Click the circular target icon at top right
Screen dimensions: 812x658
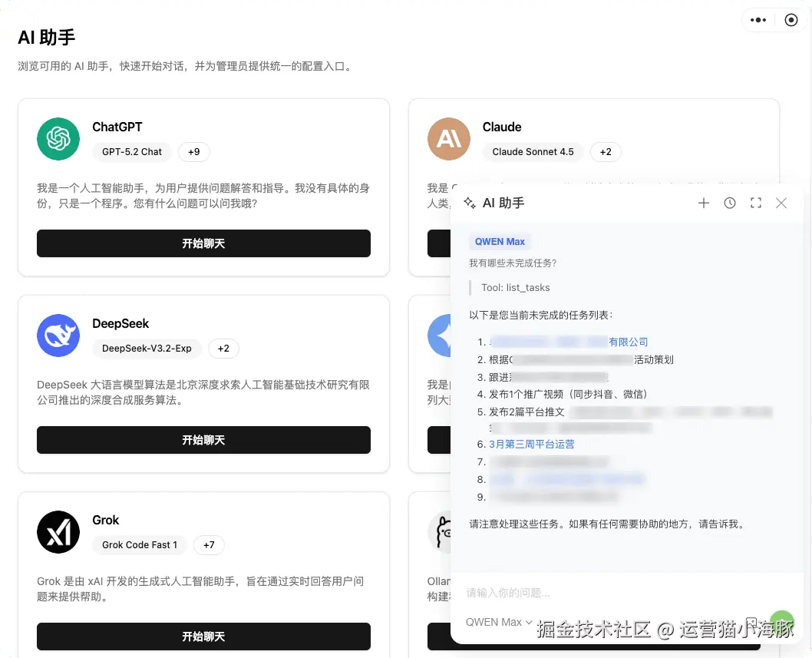[x=791, y=20]
